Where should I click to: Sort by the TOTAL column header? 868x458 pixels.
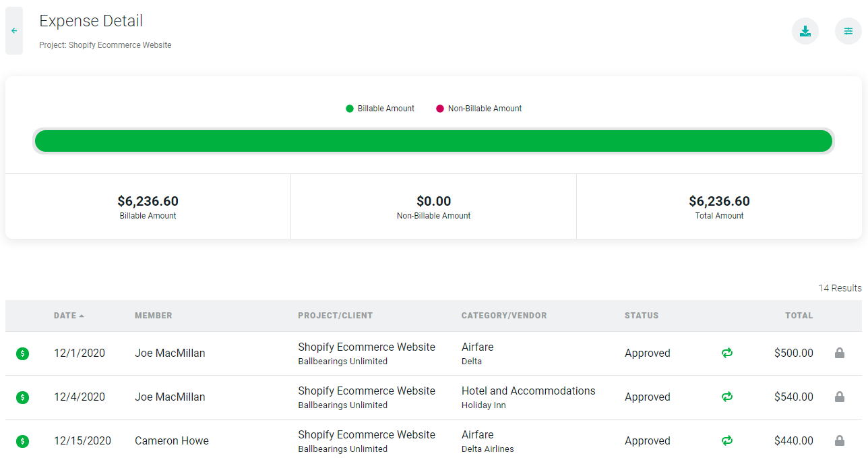799,316
